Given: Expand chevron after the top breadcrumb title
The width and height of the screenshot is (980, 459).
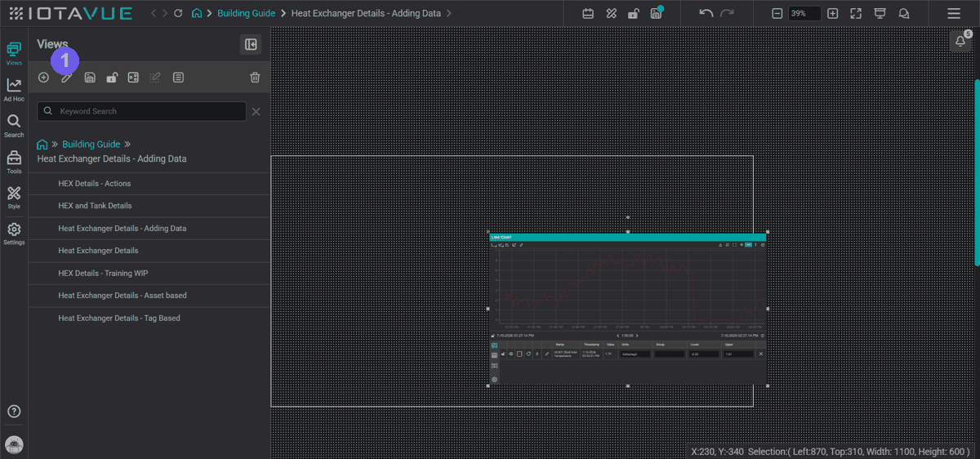Looking at the screenshot, I should pyautogui.click(x=448, y=14).
